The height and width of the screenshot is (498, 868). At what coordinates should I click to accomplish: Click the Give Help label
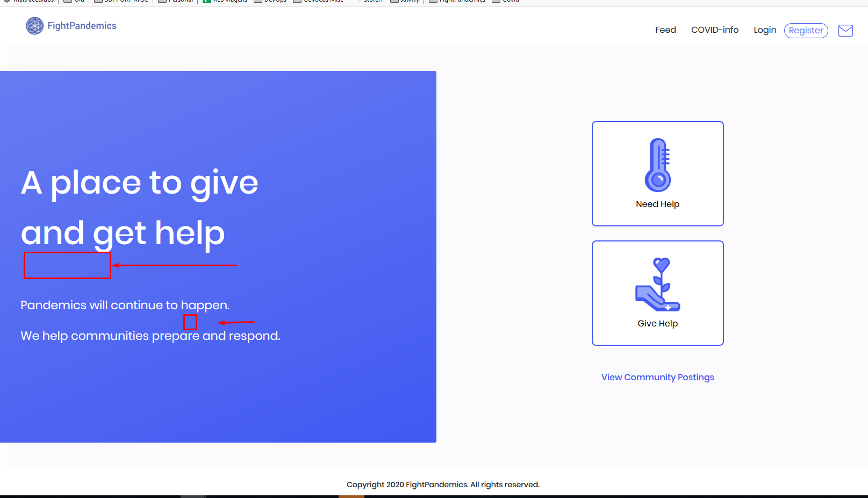658,324
